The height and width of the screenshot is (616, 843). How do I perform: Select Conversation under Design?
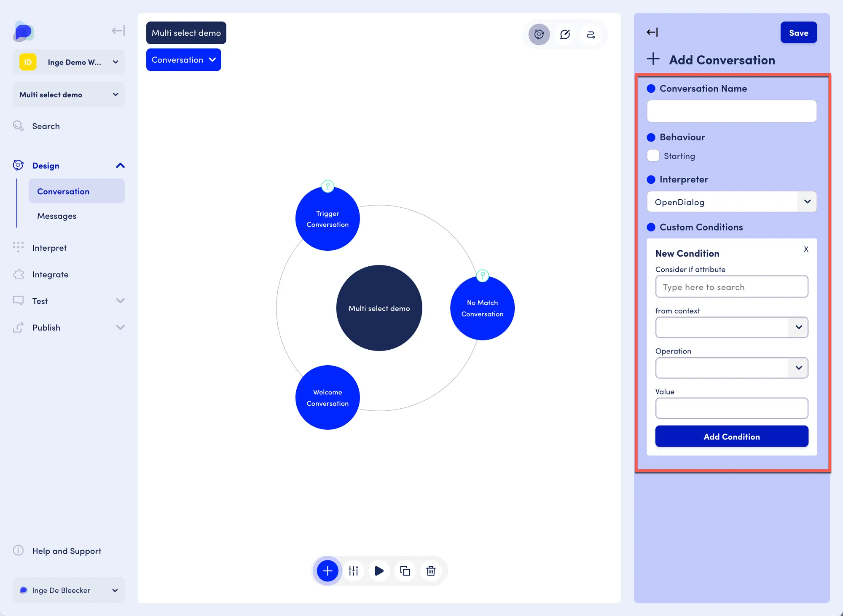pyautogui.click(x=77, y=191)
